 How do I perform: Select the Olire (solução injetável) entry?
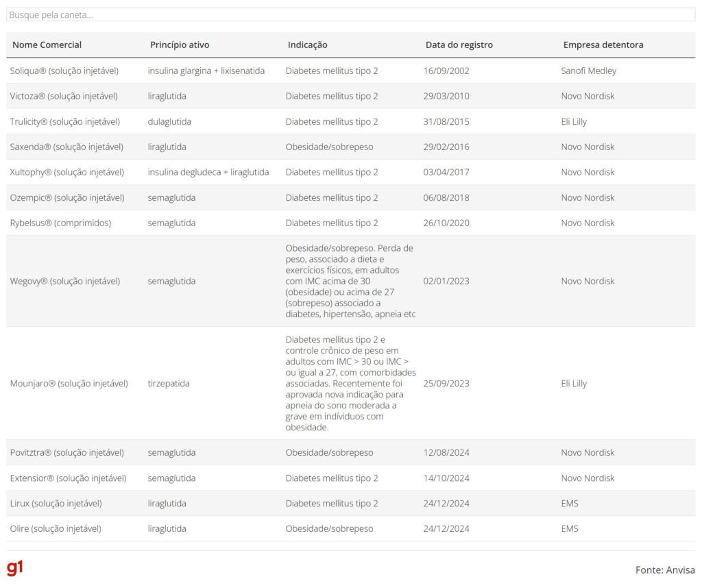[x=56, y=528]
